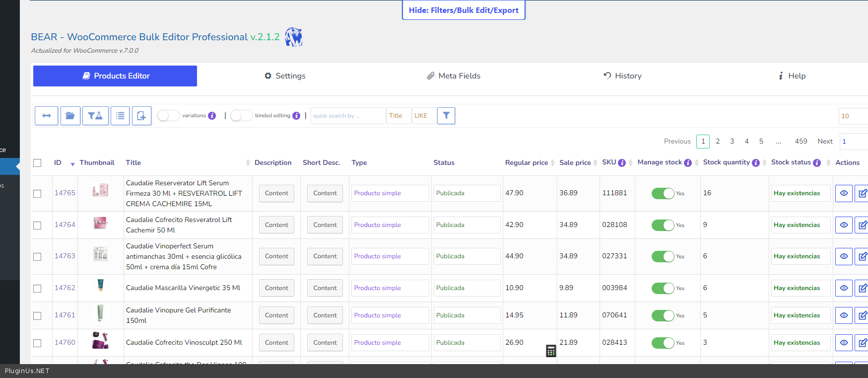
Task: Open the Meta Fields tab
Action: coord(454,76)
